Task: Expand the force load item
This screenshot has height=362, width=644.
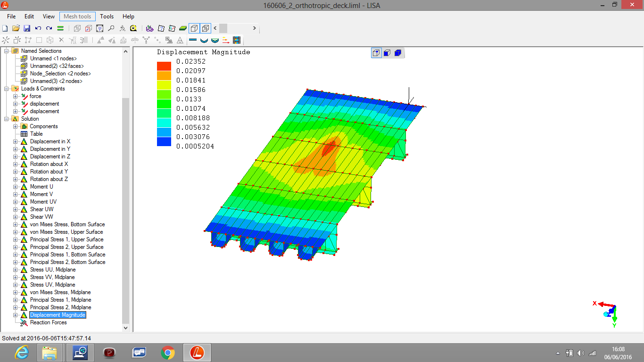Action: pos(15,96)
